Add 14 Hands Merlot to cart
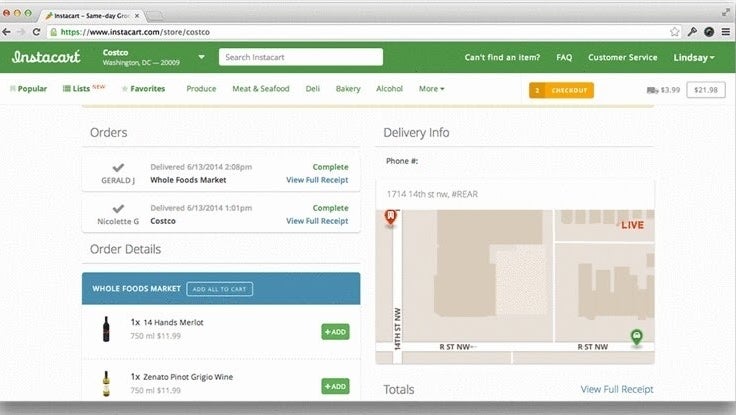Viewport: 736px width, 415px height. 335,332
